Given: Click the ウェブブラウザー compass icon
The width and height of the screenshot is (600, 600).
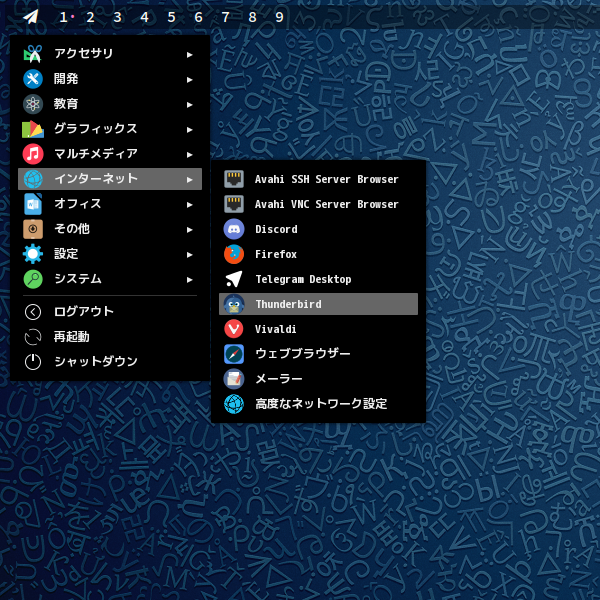Looking at the screenshot, I should coord(234,354).
